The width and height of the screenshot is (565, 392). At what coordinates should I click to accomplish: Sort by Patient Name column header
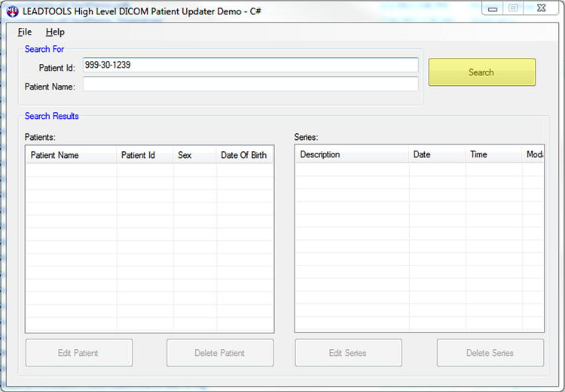point(71,155)
